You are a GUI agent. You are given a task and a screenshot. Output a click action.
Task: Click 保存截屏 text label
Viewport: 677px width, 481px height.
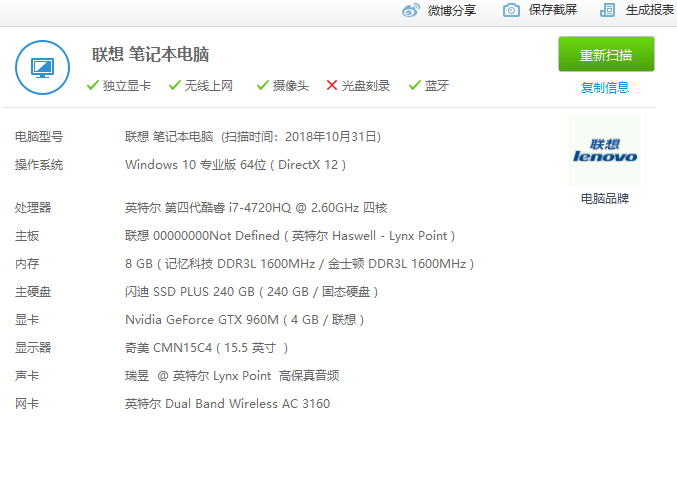coord(553,10)
